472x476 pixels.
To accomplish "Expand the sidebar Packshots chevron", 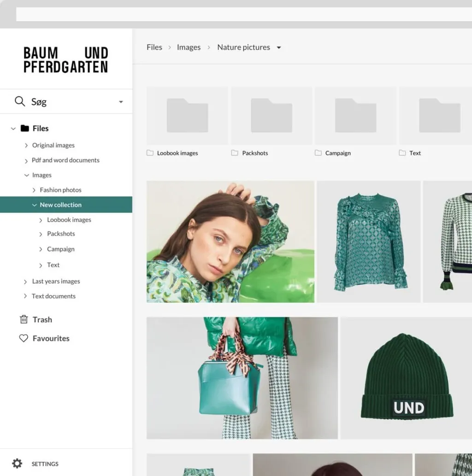I will point(41,234).
